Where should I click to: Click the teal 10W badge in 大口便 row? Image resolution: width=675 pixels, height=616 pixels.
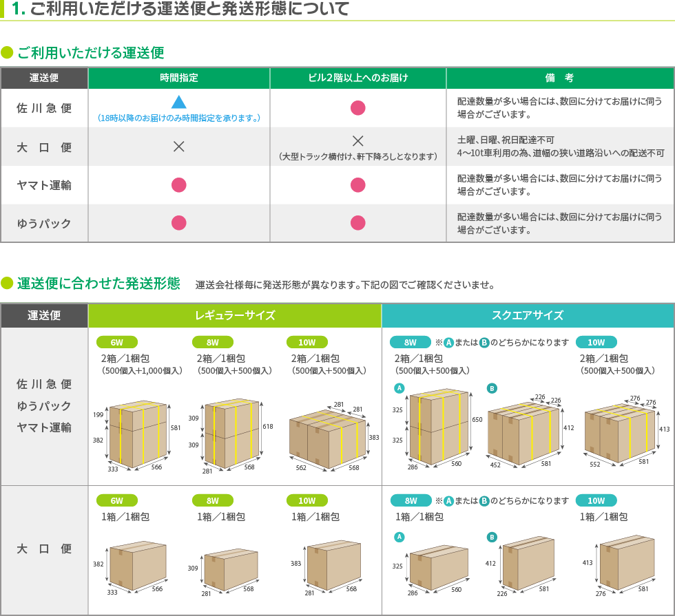coord(596,500)
